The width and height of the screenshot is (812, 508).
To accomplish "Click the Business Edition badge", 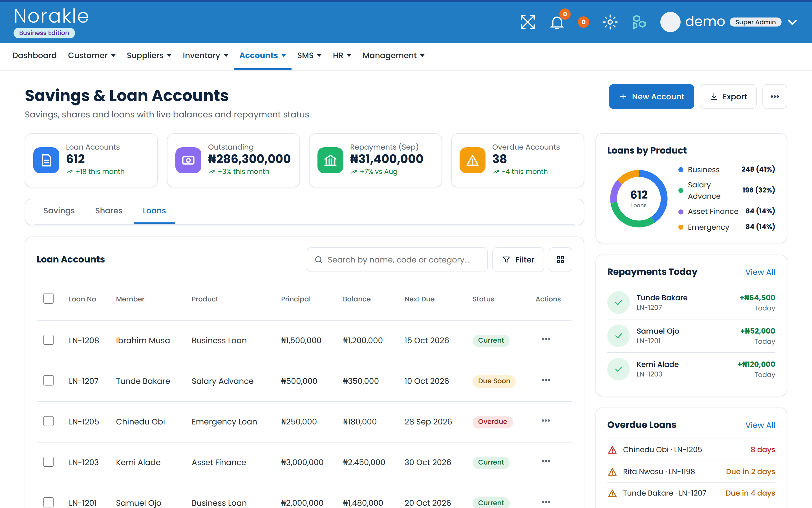I will click(44, 33).
